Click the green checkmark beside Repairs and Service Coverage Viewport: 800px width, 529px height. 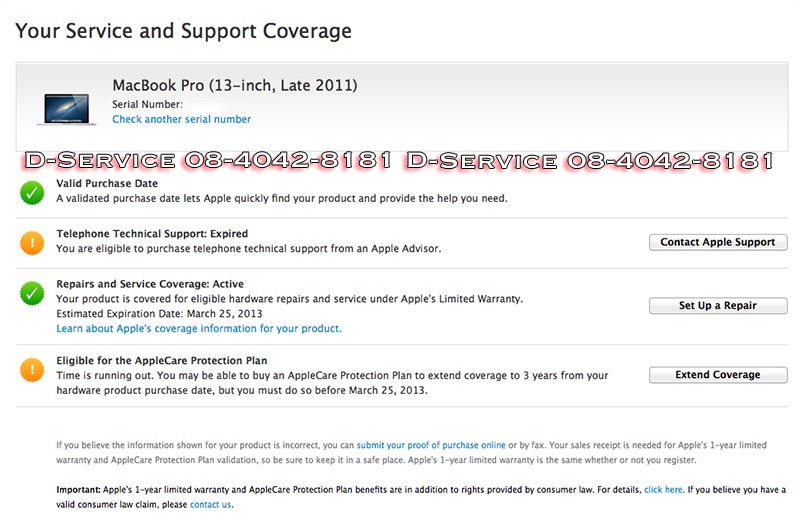[x=32, y=292]
